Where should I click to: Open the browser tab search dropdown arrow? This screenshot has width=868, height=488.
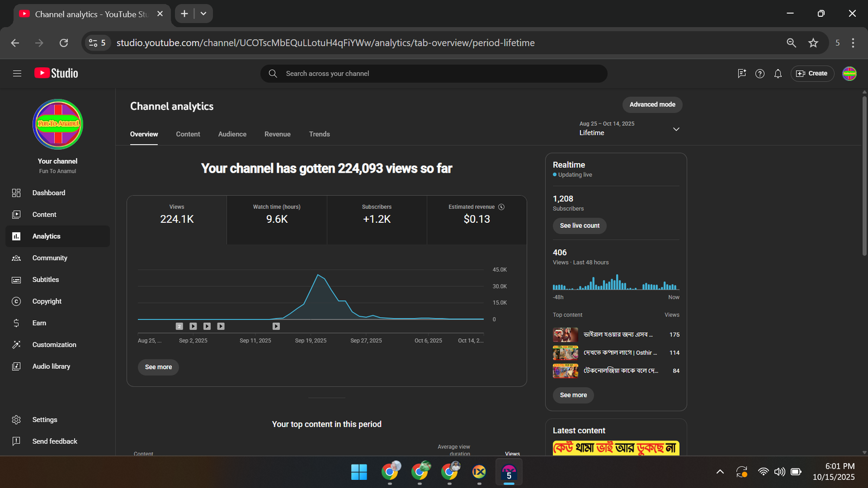[203, 14]
